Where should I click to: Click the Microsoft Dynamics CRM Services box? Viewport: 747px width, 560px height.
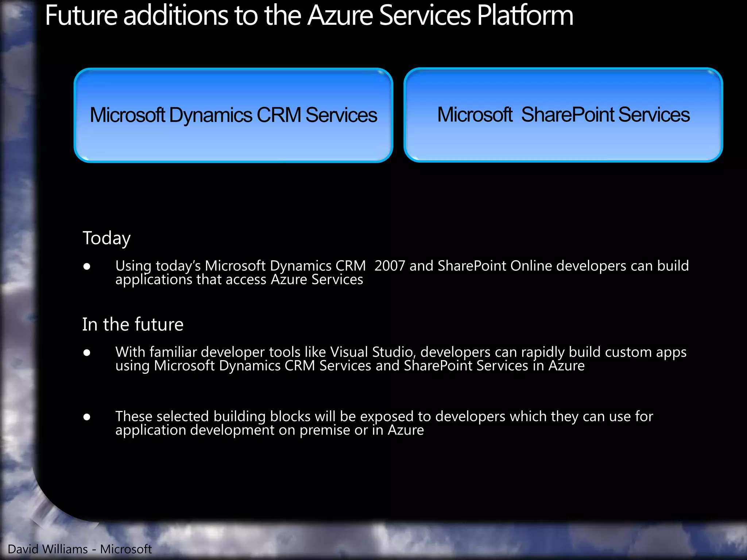click(x=233, y=115)
